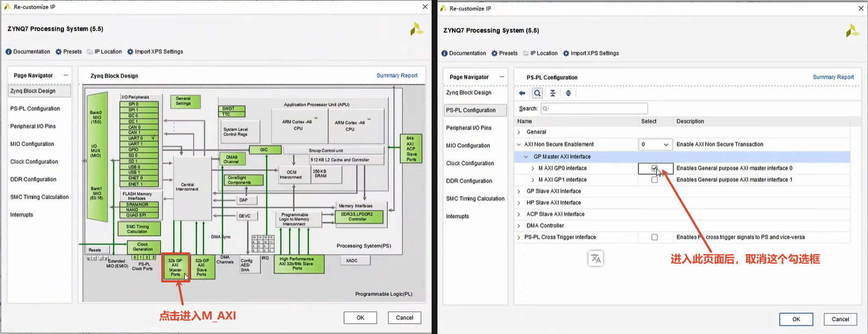Click Import XPS Settings in the left window

click(155, 52)
